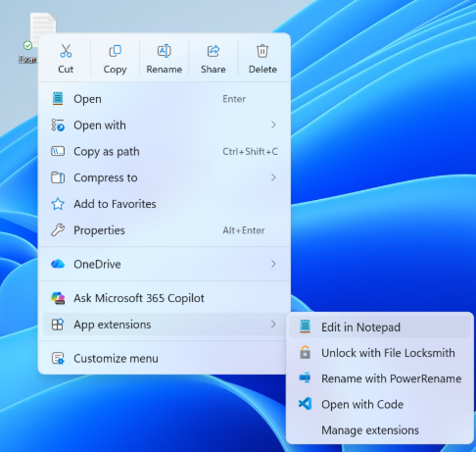The image size is (476, 452).
Task: Click the Cut text label
Action: [66, 70]
